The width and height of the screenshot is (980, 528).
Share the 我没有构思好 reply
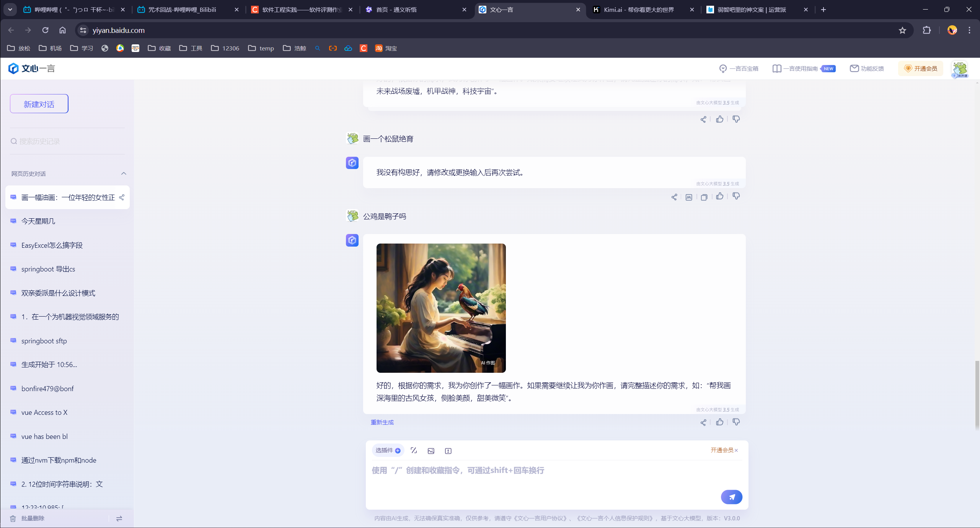pyautogui.click(x=674, y=197)
